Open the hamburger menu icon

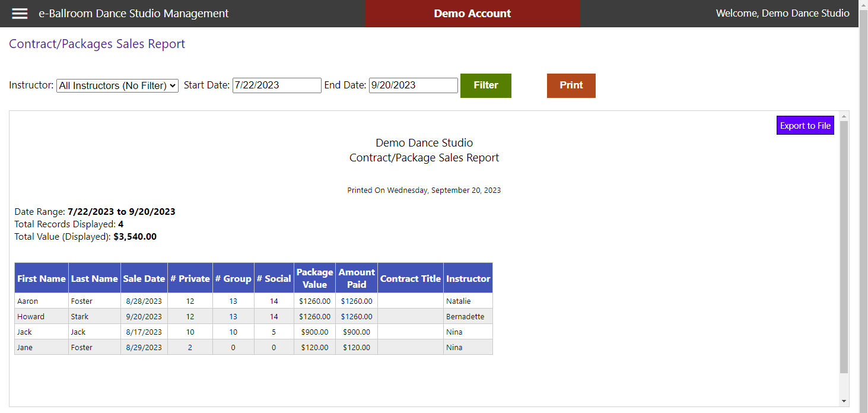point(20,14)
